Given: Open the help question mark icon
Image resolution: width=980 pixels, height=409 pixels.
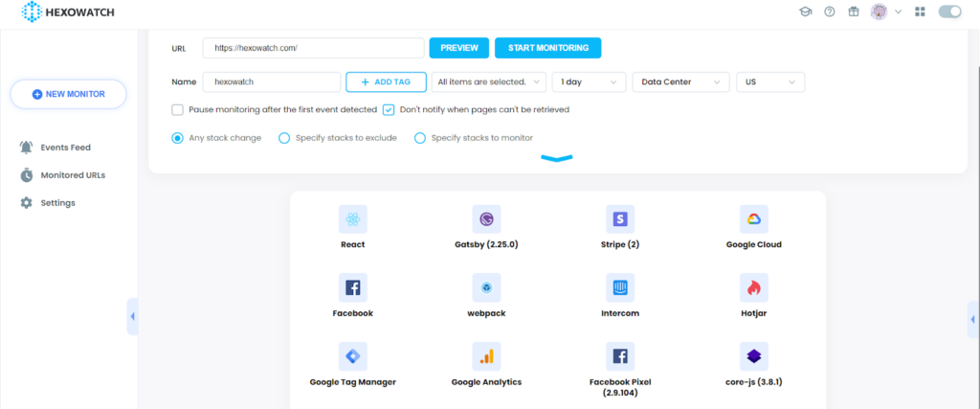Looking at the screenshot, I should [x=830, y=11].
